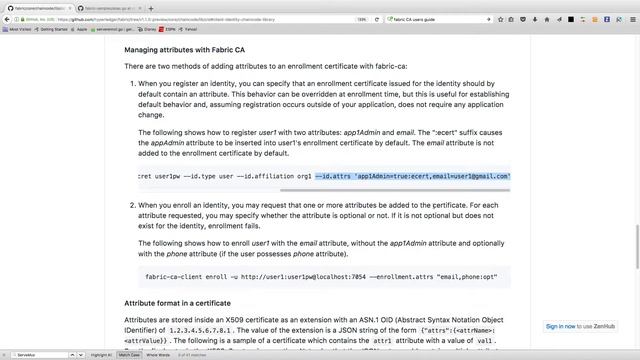Bookmark this page with the star icon

coord(500,20)
